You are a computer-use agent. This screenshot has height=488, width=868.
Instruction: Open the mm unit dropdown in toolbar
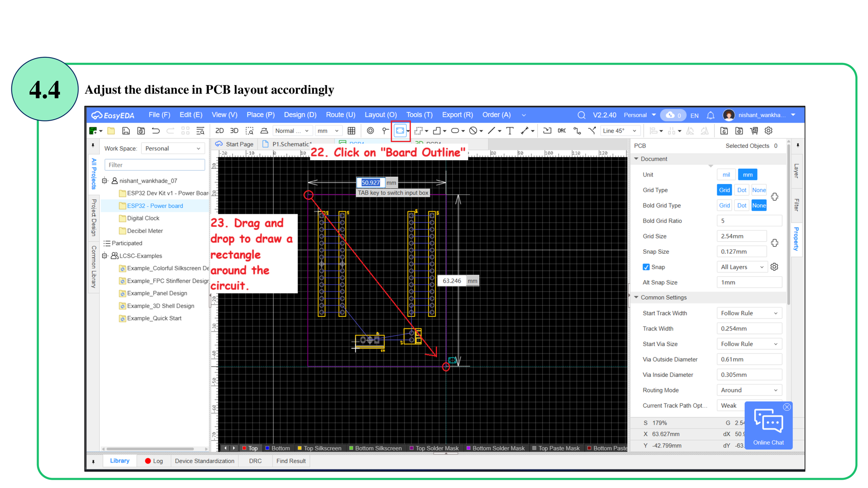coord(328,131)
